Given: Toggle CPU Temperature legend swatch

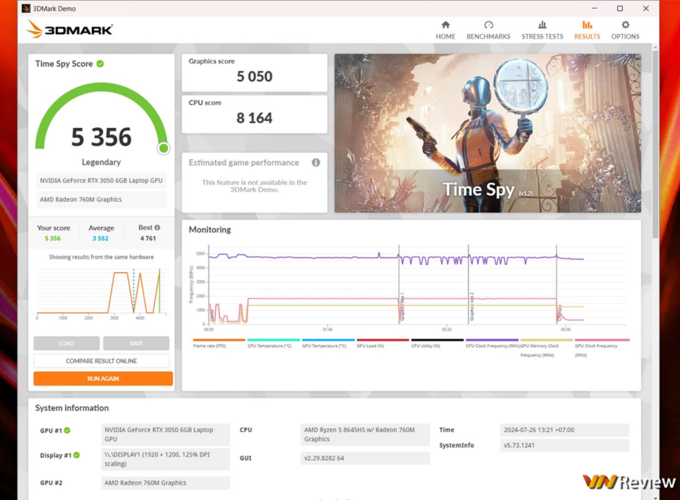Looking at the screenshot, I should (274, 340).
